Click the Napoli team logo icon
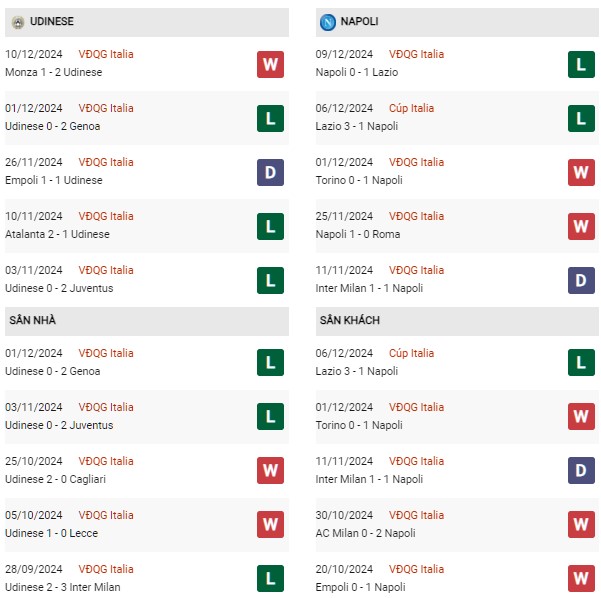 tap(328, 22)
